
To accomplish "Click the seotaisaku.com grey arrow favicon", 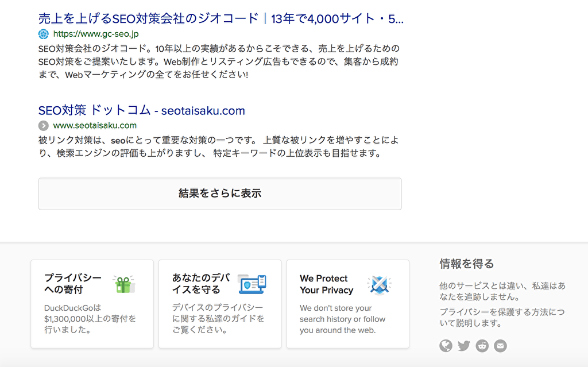I will click(x=44, y=125).
